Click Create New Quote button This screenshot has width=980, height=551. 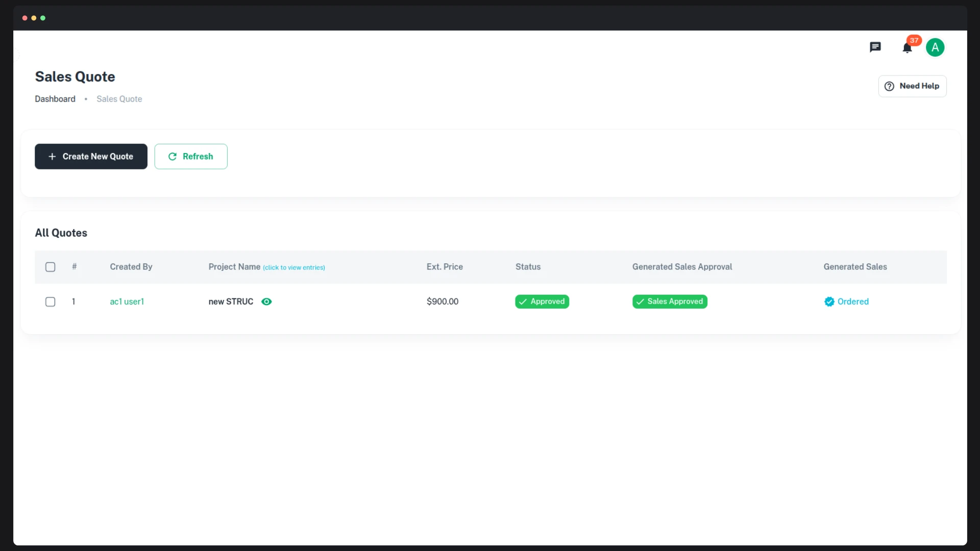coord(91,157)
